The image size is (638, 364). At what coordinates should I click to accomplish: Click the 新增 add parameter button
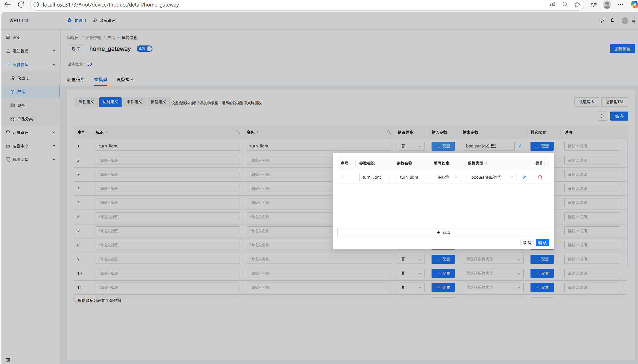pos(443,232)
